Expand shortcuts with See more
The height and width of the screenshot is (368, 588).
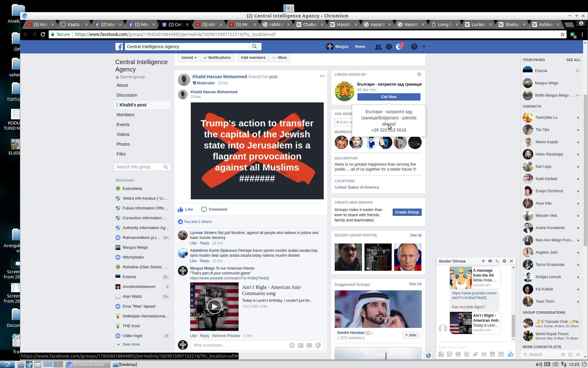pos(131,344)
